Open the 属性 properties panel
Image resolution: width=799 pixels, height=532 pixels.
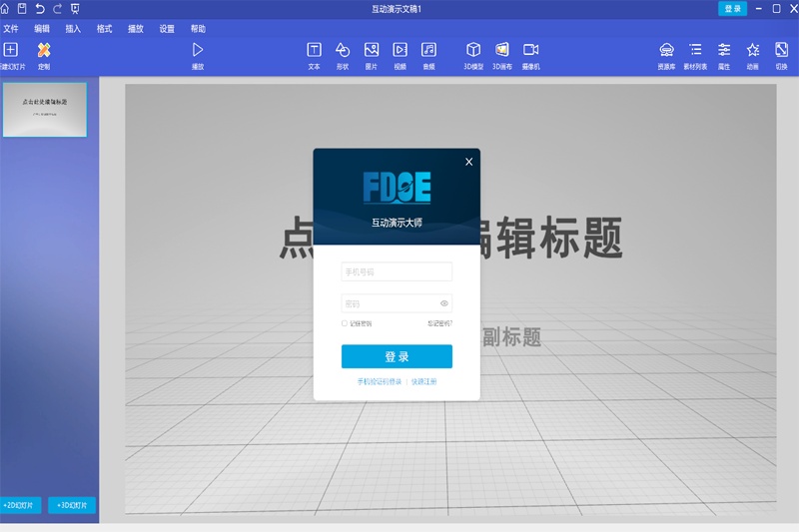pyautogui.click(x=724, y=56)
